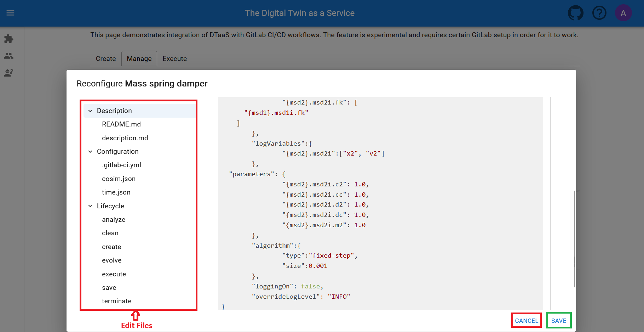Open the engineer-with-gear Workbench sidebar icon

click(8, 73)
